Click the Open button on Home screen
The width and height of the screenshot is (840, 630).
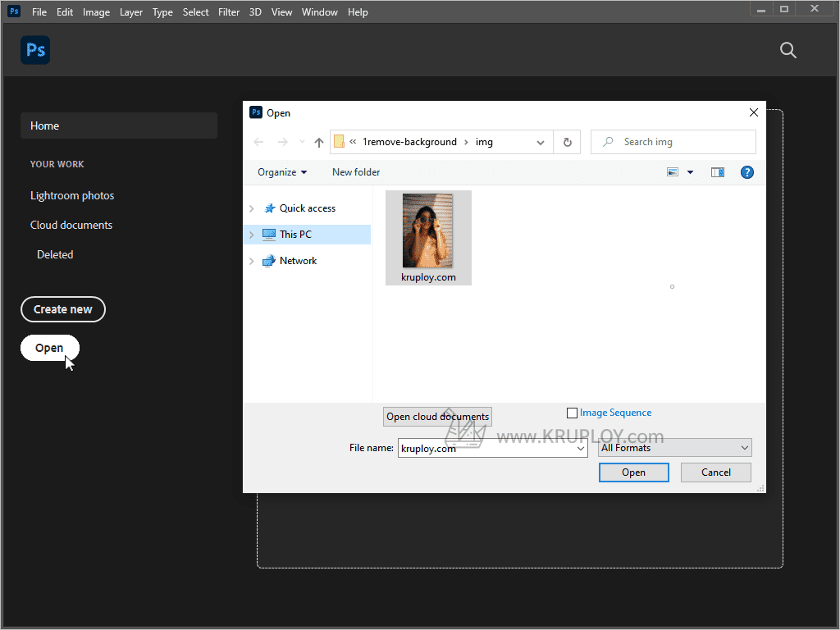[50, 348]
